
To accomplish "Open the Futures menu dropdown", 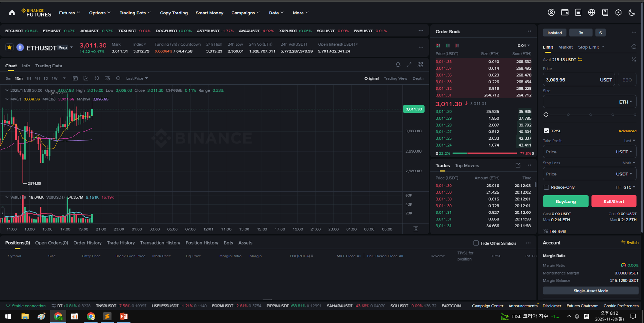I will pyautogui.click(x=70, y=13).
